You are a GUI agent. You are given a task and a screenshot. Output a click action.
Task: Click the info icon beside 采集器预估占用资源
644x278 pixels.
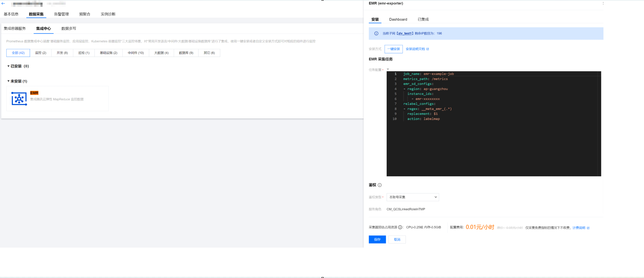pos(400,227)
